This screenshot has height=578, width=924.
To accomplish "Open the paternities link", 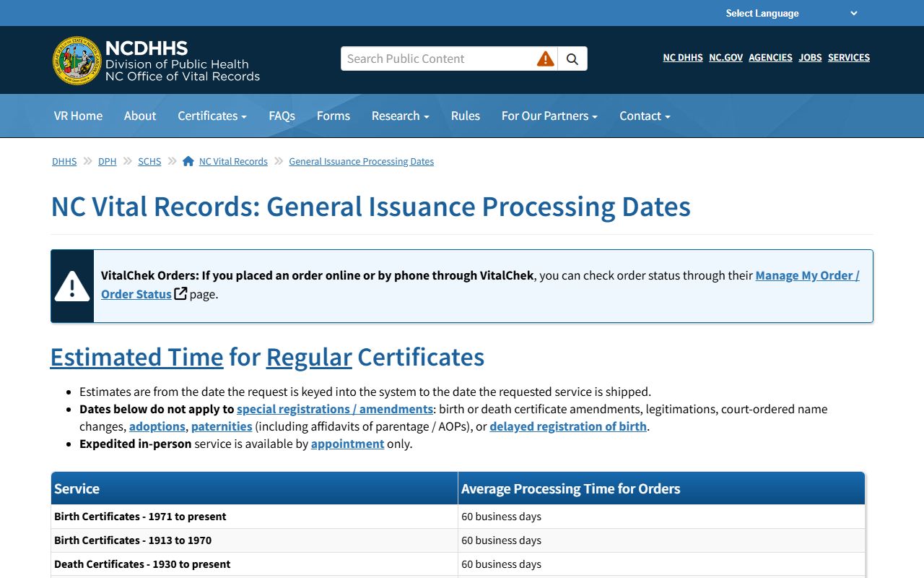I will click(x=222, y=426).
